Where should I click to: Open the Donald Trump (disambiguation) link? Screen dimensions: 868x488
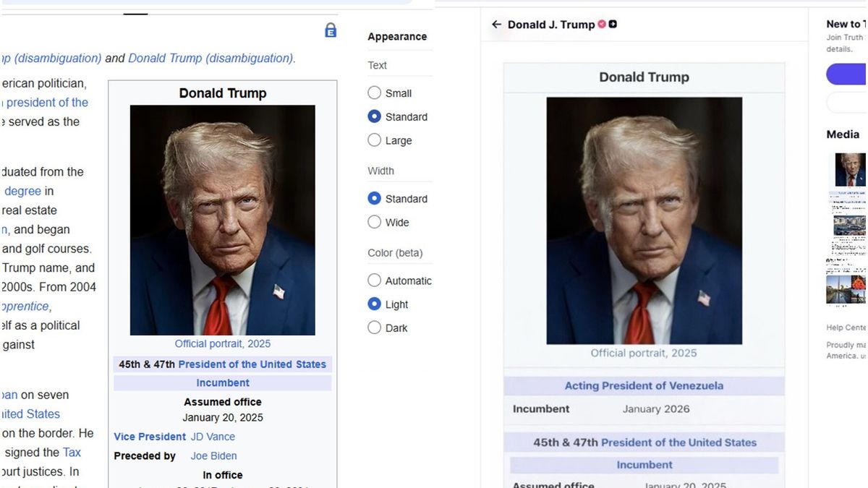210,58
